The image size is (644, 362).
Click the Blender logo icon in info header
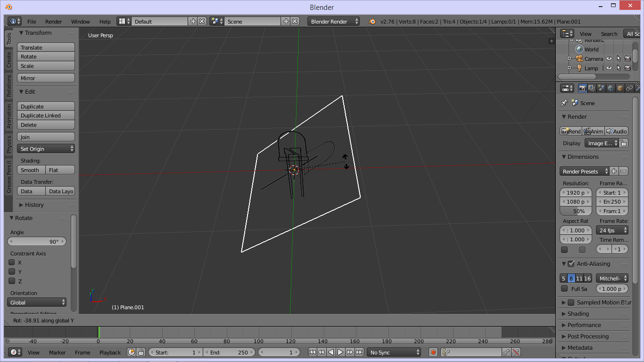[x=372, y=21]
